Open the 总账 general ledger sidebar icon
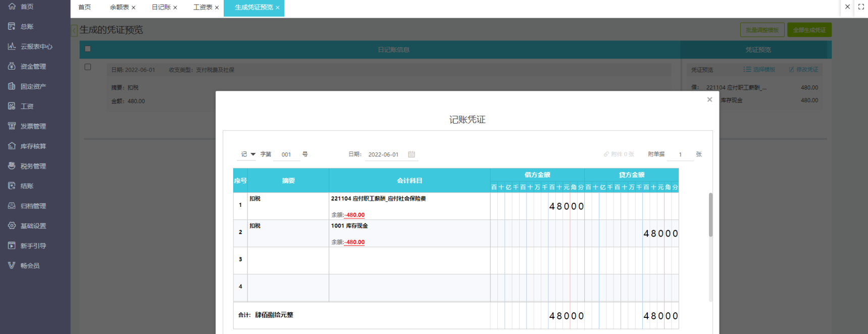This screenshot has width=868, height=334. coord(12,26)
